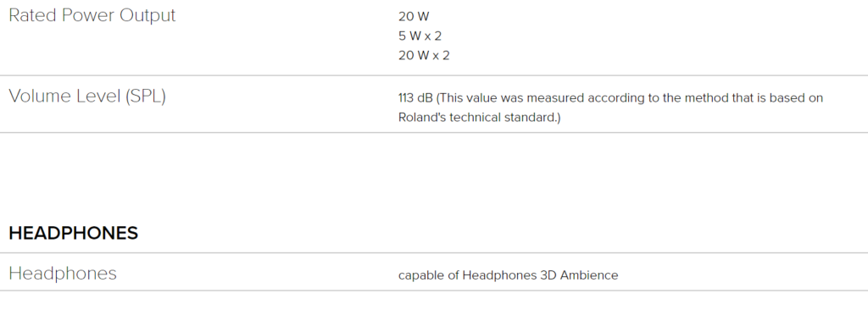Screen dimensions: 868x310
Task: Click the "Volume Level (SPL)" spec label
Action: click(x=87, y=97)
